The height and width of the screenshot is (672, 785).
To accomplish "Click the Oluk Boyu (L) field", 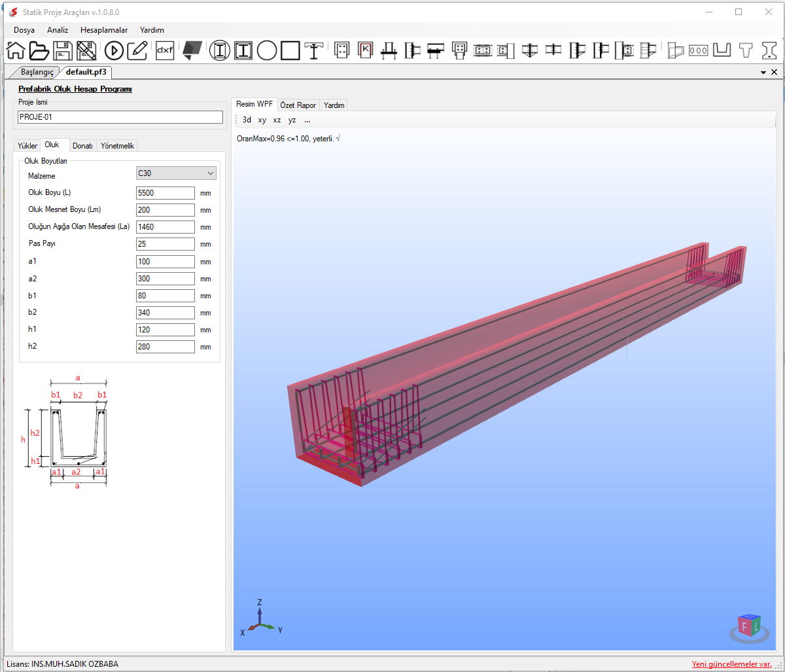I will pyautogui.click(x=166, y=193).
